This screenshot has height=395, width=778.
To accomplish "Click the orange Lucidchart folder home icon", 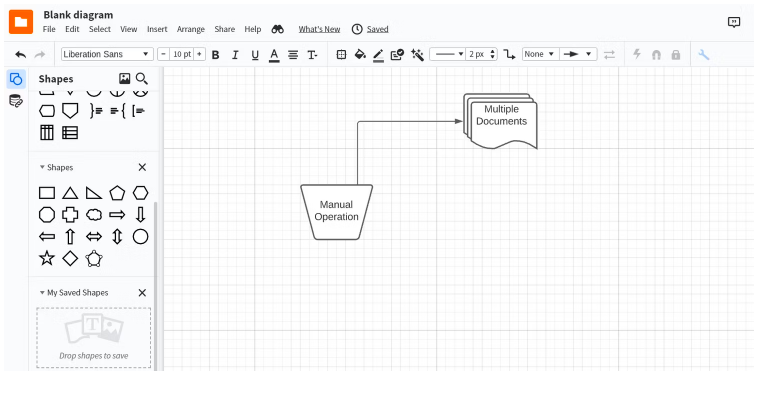I will [21, 22].
